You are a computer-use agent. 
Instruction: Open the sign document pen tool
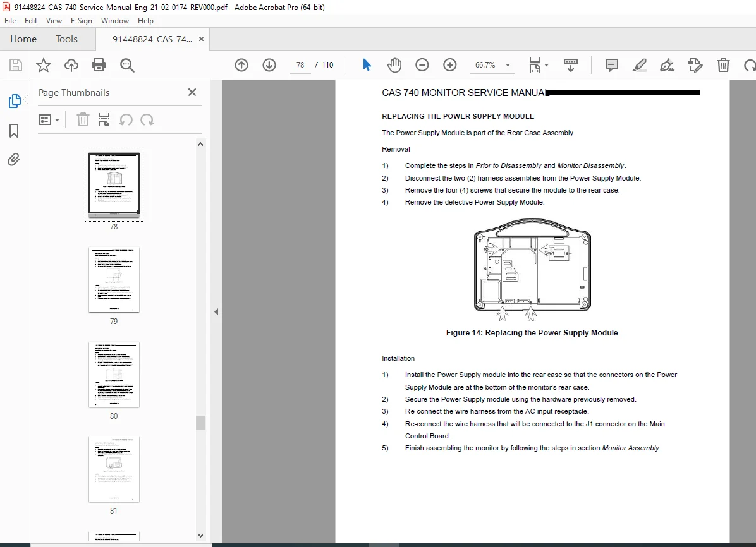(x=668, y=65)
